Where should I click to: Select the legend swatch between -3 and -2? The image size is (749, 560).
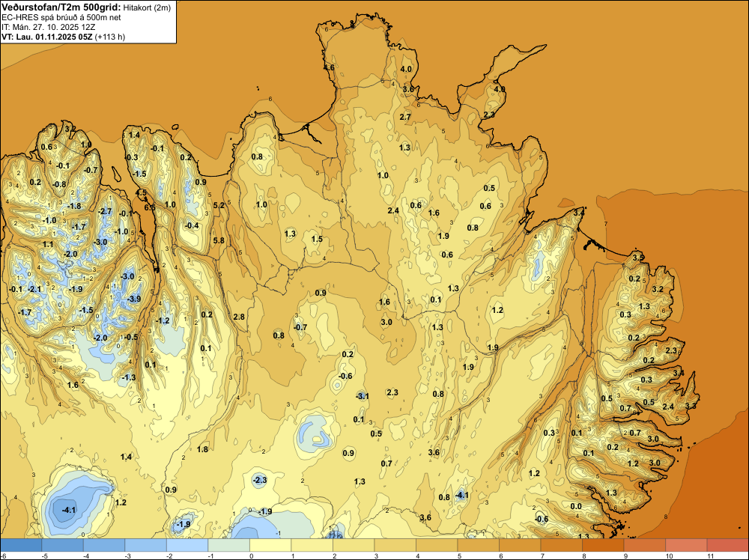click(146, 545)
